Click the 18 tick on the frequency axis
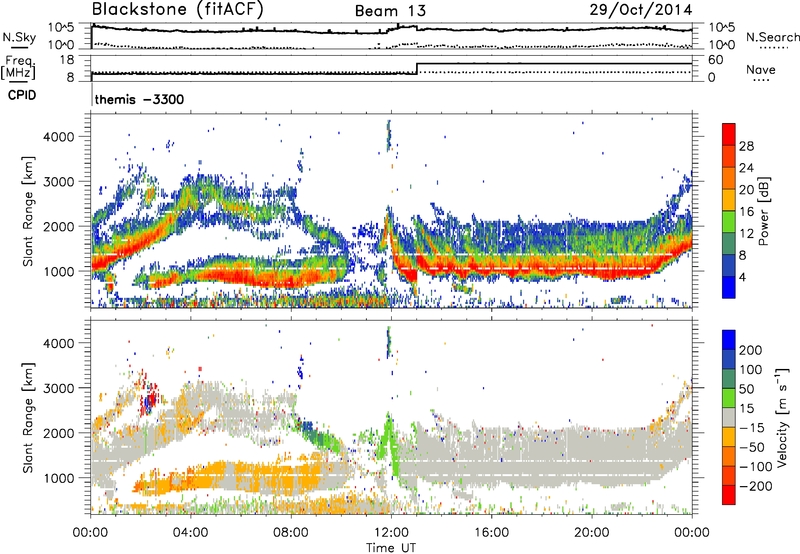 coord(67,60)
